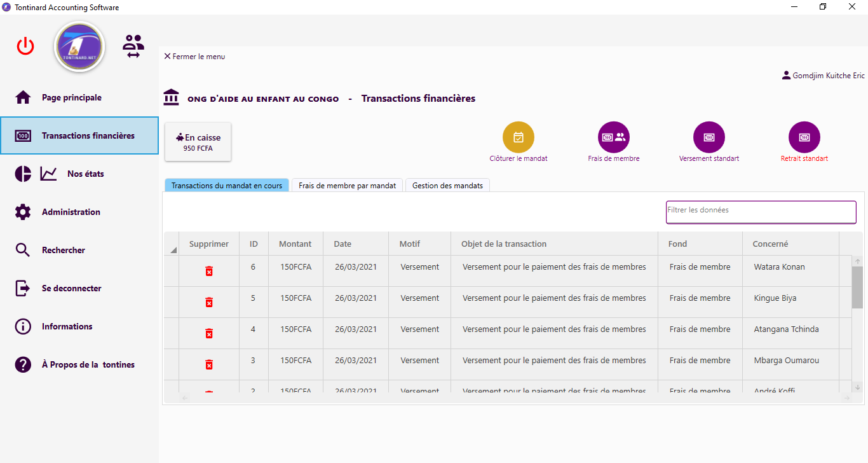Sort the table by Montant column header
868x463 pixels.
[x=295, y=244]
